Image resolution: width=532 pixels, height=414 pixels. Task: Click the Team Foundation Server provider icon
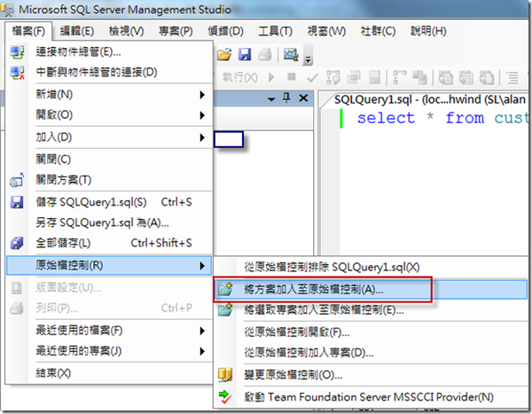[225, 396]
